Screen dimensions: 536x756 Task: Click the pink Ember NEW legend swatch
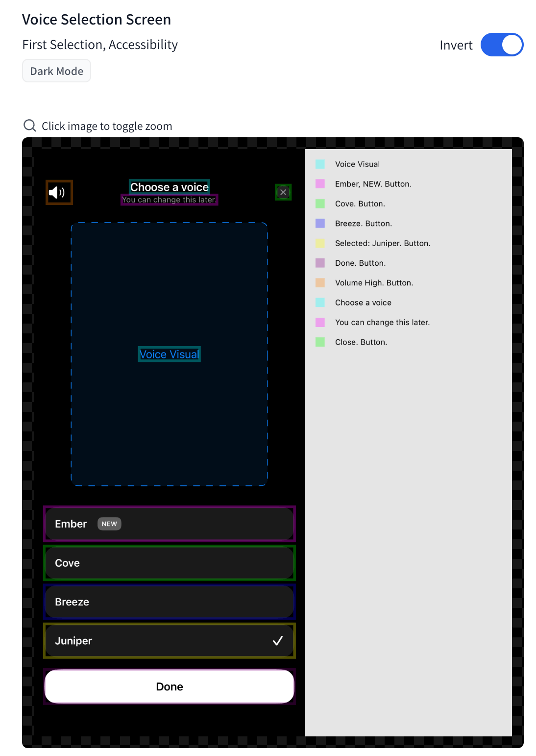(320, 184)
